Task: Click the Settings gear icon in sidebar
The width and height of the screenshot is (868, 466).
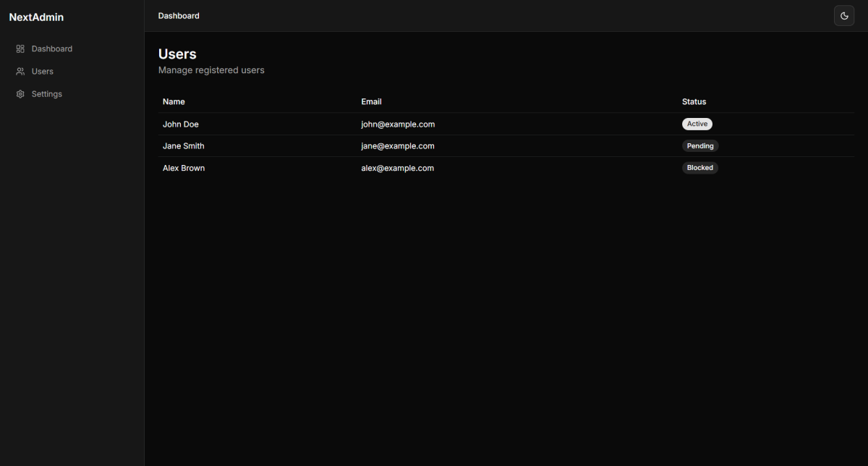Action: (x=20, y=94)
